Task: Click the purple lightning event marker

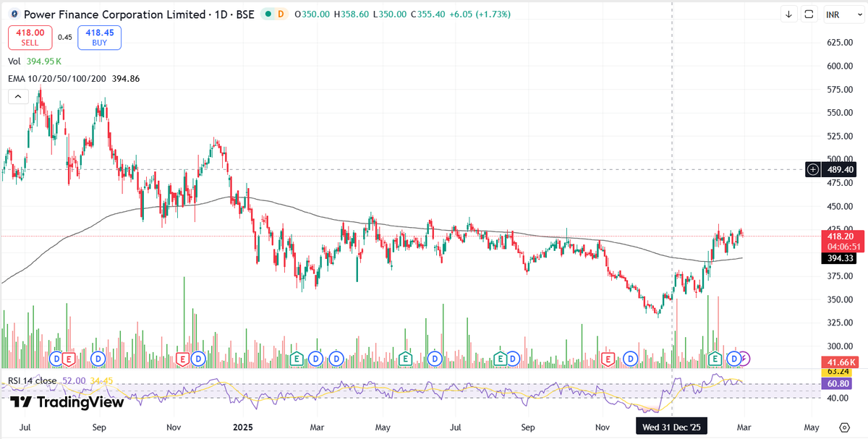Action: click(x=744, y=358)
